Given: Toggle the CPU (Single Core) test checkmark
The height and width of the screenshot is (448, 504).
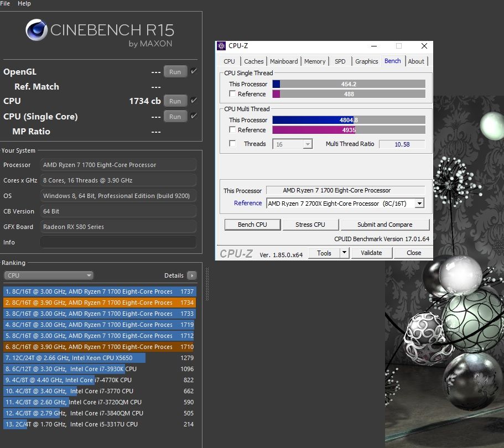Looking at the screenshot, I should 194,116.
